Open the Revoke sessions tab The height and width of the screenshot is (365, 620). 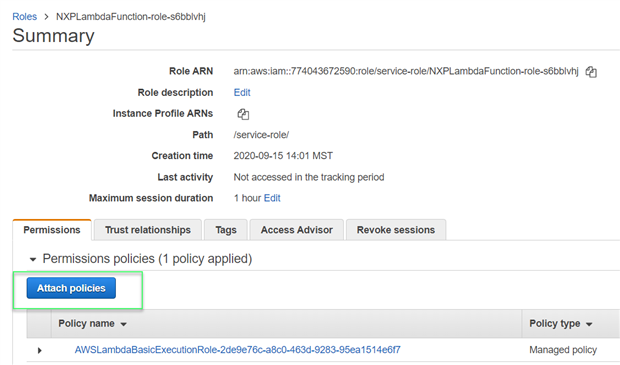396,230
